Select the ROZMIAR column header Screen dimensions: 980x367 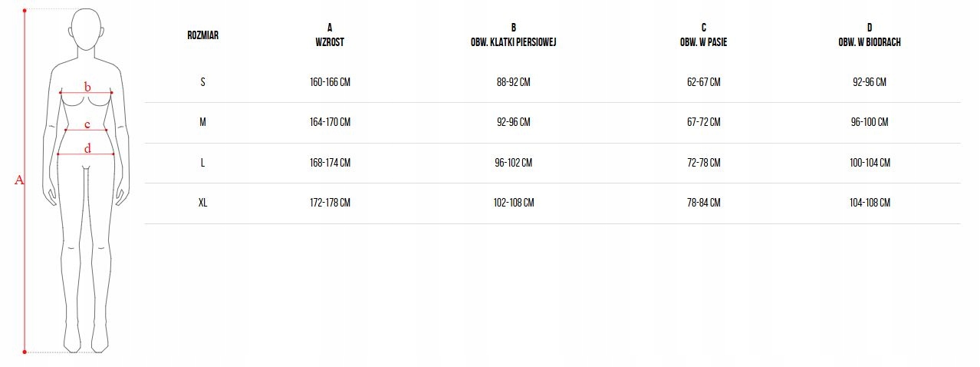202,35
